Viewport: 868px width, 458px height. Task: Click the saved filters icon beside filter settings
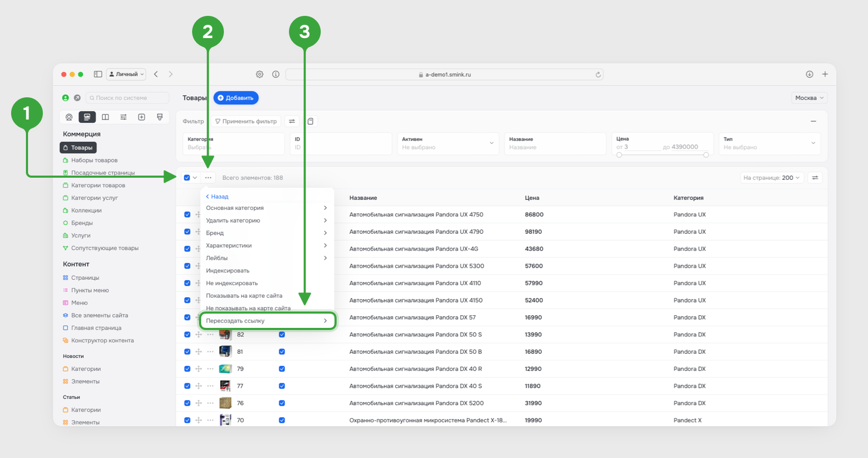pyautogui.click(x=311, y=121)
